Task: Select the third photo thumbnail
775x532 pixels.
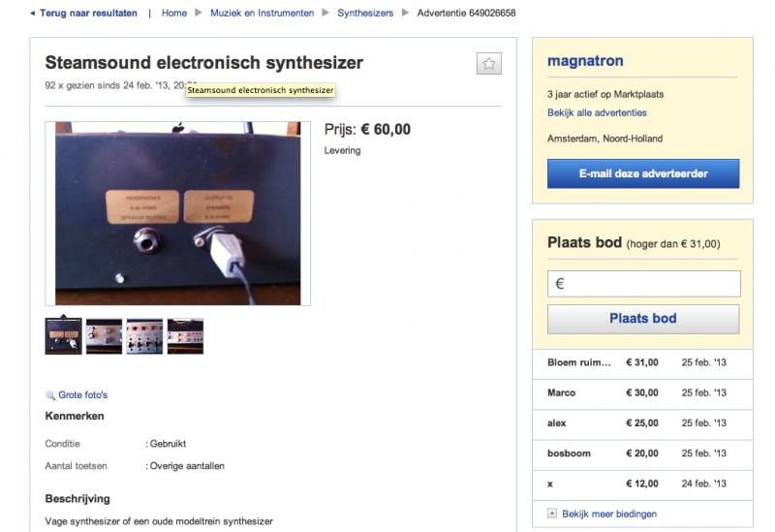Action: pyautogui.click(x=144, y=336)
